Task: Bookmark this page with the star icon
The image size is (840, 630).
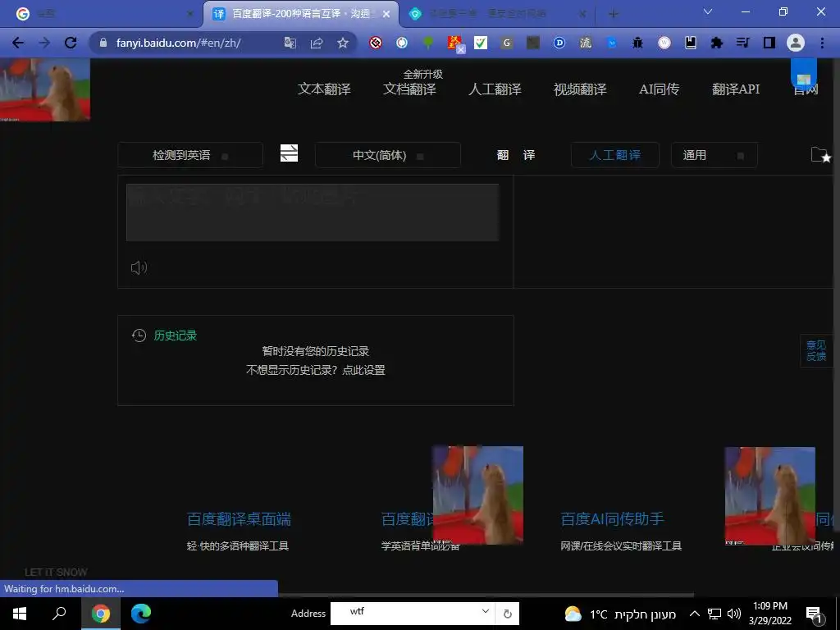Action: tap(343, 43)
